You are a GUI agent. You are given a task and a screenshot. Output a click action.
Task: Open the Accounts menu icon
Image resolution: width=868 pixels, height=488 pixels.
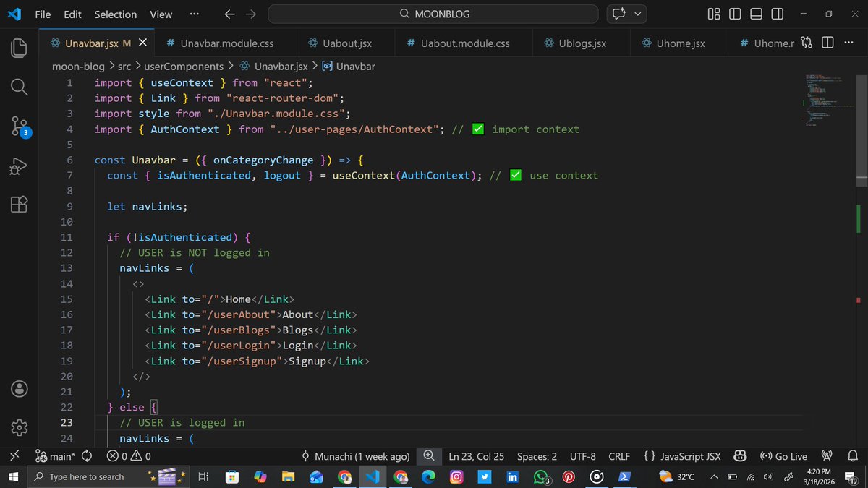20,388
